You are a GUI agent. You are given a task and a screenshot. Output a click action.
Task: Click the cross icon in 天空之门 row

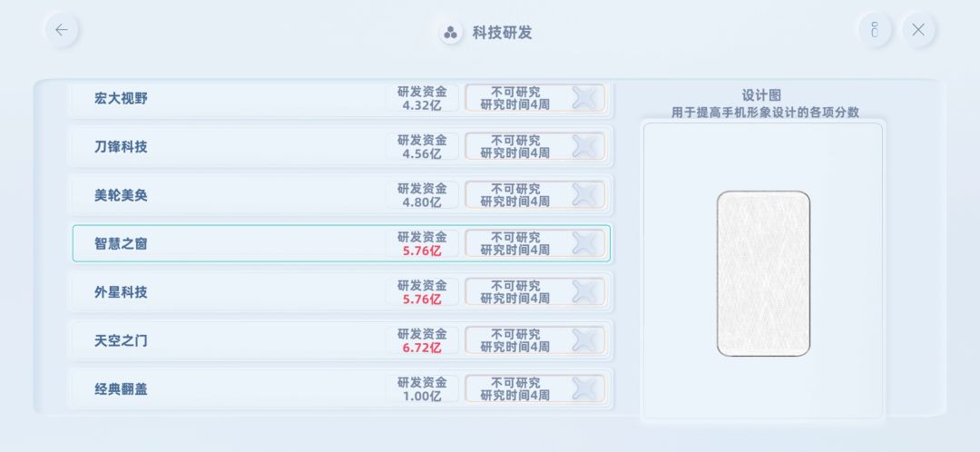[x=585, y=340]
